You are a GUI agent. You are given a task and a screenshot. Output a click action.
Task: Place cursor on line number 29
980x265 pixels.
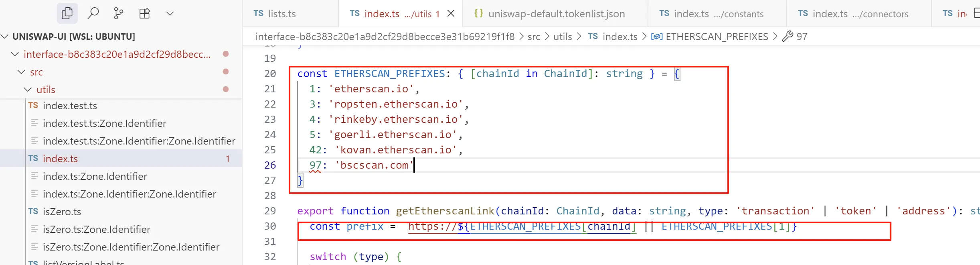(270, 211)
